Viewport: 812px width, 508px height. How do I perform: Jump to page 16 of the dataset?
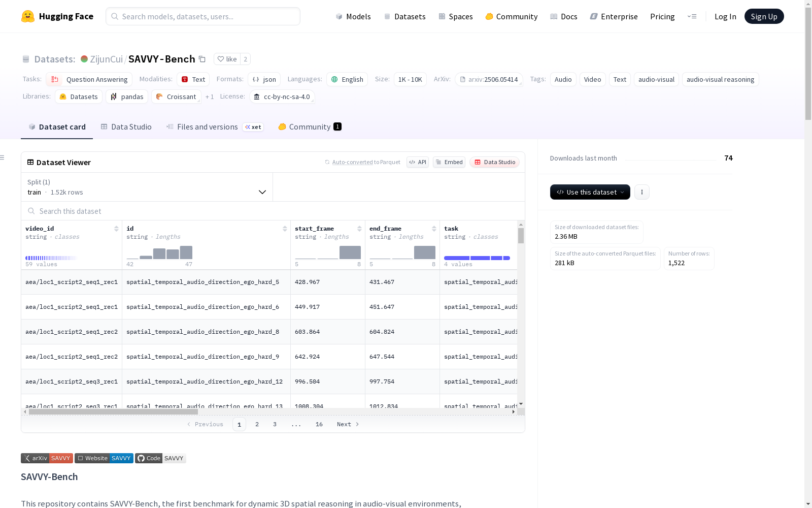[x=319, y=424]
